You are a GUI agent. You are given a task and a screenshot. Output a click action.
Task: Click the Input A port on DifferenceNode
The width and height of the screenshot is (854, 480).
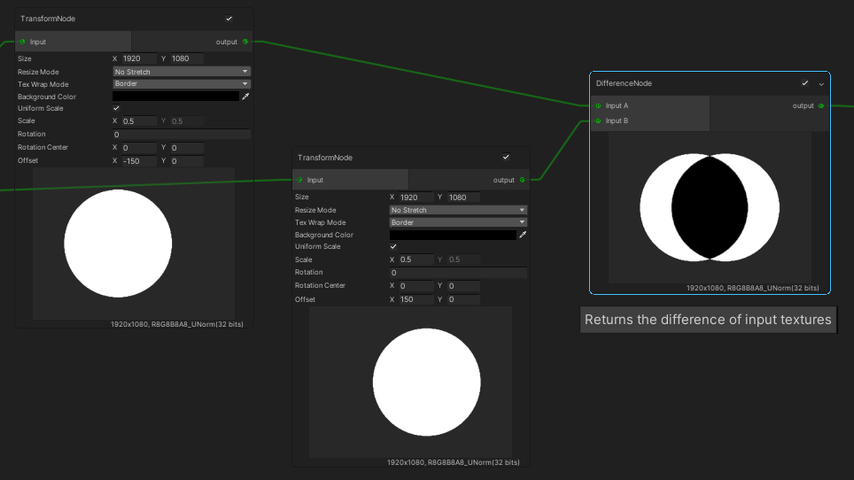point(599,106)
